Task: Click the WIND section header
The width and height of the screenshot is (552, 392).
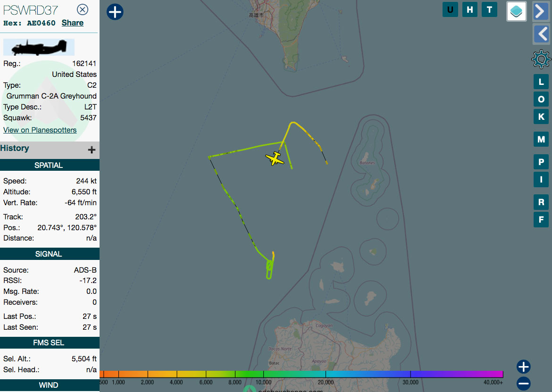Action: point(50,385)
